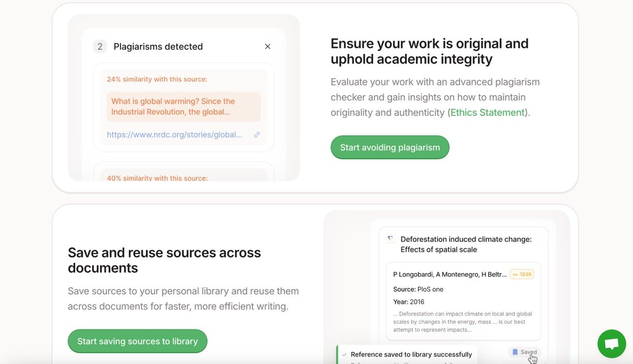Screen dimensions: 633x364
Task: Click the chain link icon beside nrdc URL
Action: click(x=257, y=135)
